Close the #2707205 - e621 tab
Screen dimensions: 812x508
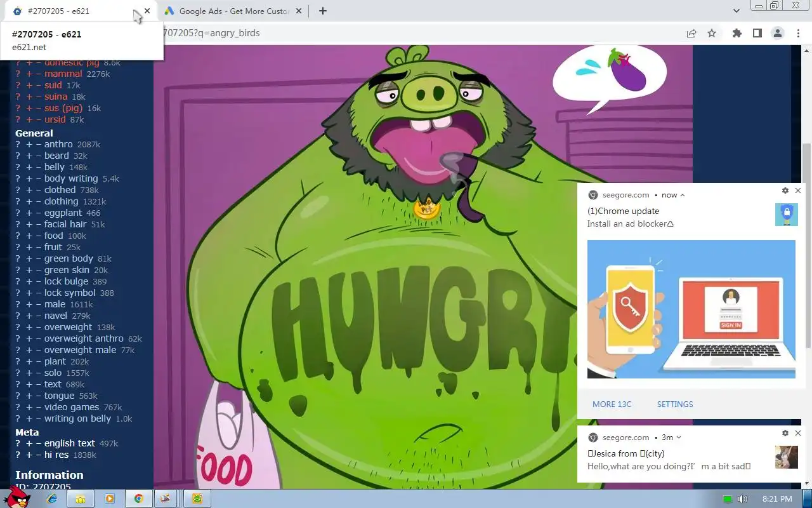pos(147,11)
